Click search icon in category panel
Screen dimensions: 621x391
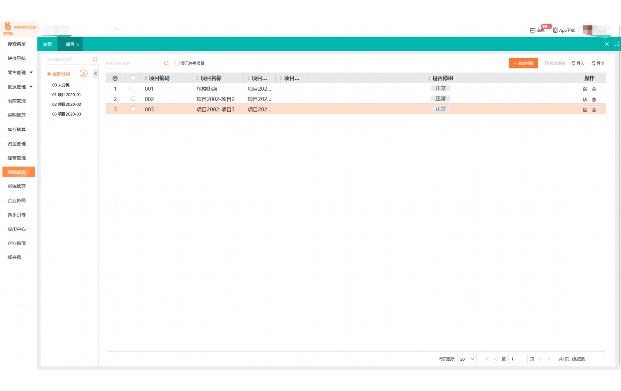pos(95,59)
